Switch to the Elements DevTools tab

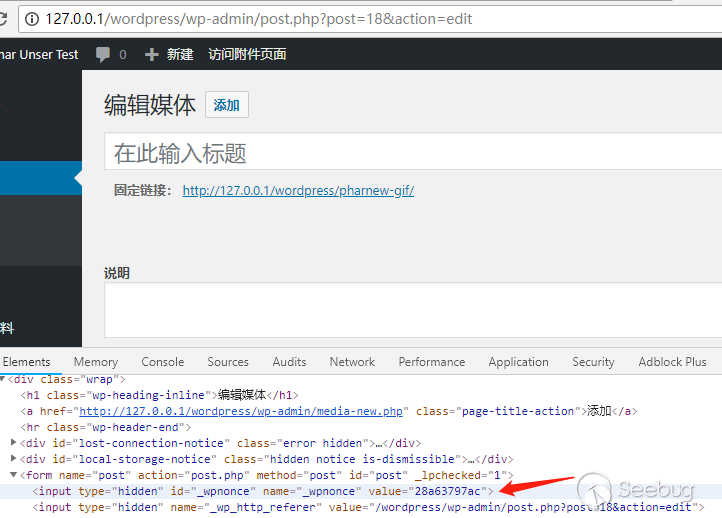(26, 362)
